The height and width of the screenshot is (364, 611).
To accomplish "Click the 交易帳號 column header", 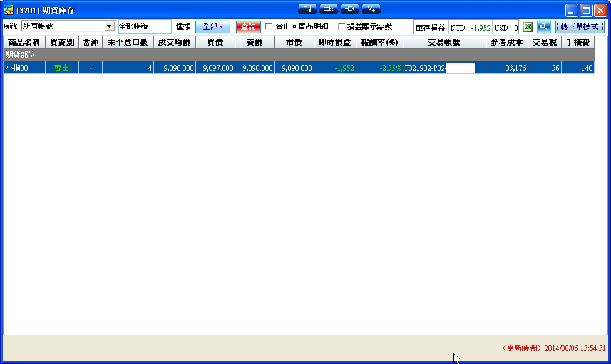I will click(444, 43).
